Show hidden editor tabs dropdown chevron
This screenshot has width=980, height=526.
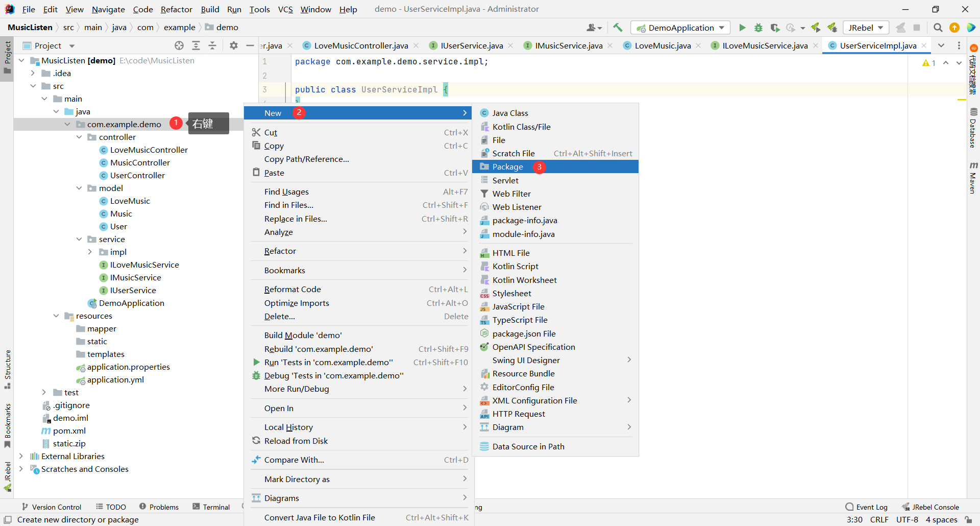(941, 45)
